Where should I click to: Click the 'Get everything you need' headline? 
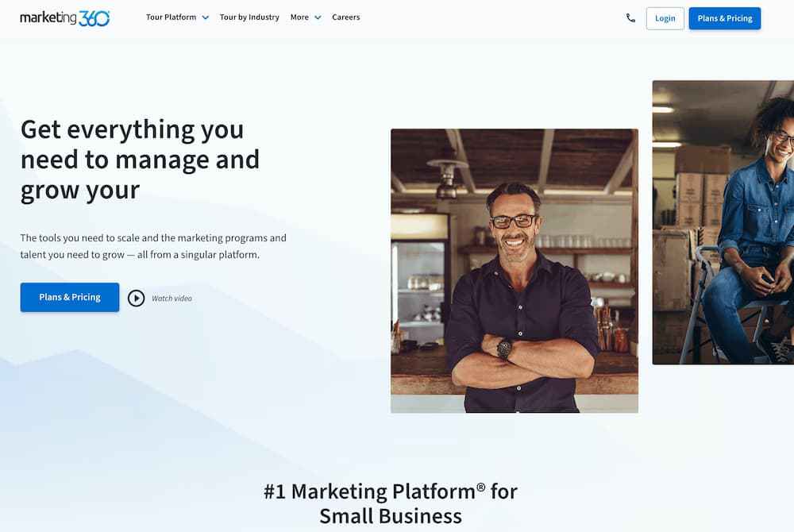[140, 160]
